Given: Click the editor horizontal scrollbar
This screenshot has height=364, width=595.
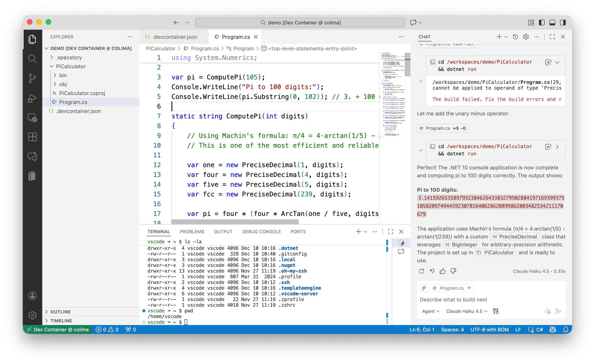Looking at the screenshot, I should (235, 222).
